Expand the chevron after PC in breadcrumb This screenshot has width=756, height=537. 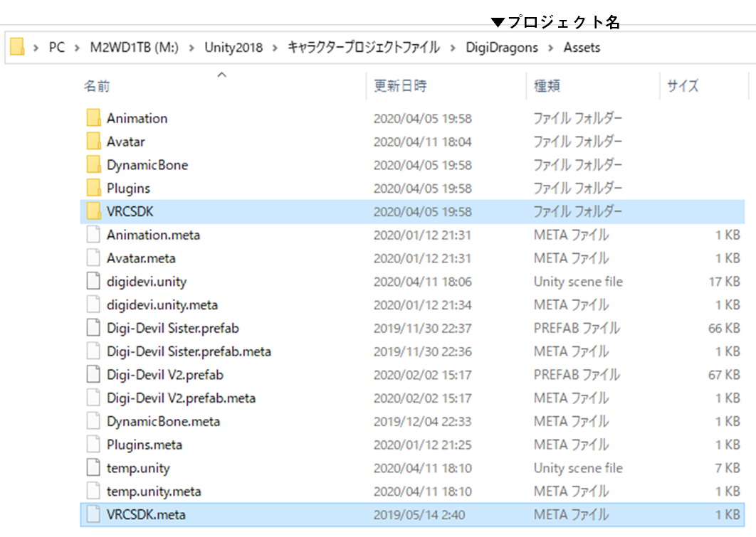[x=77, y=48]
